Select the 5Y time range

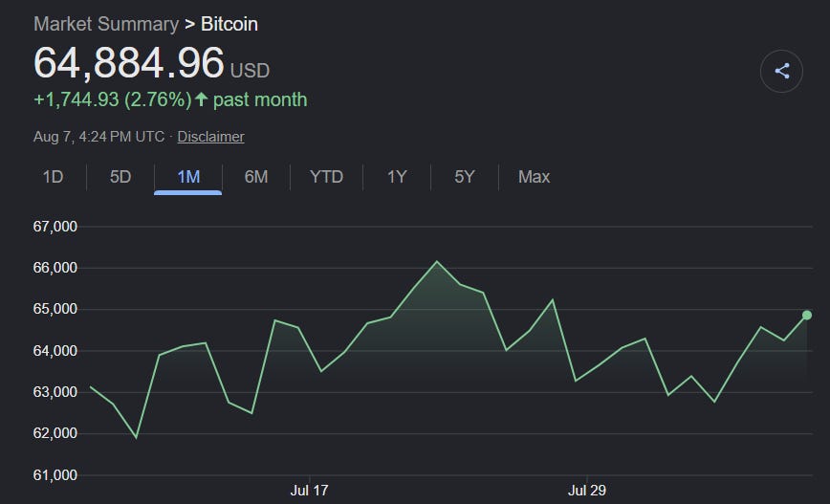(464, 177)
